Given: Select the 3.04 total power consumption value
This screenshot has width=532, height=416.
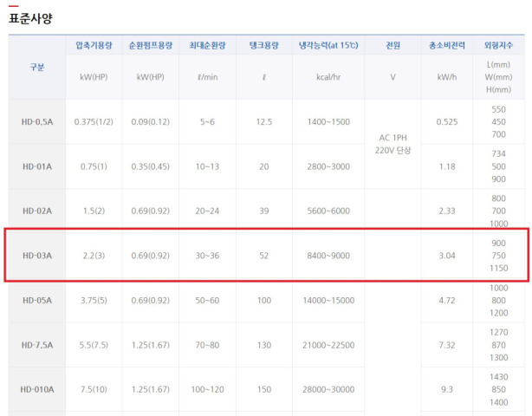Looking at the screenshot, I should pyautogui.click(x=446, y=256).
